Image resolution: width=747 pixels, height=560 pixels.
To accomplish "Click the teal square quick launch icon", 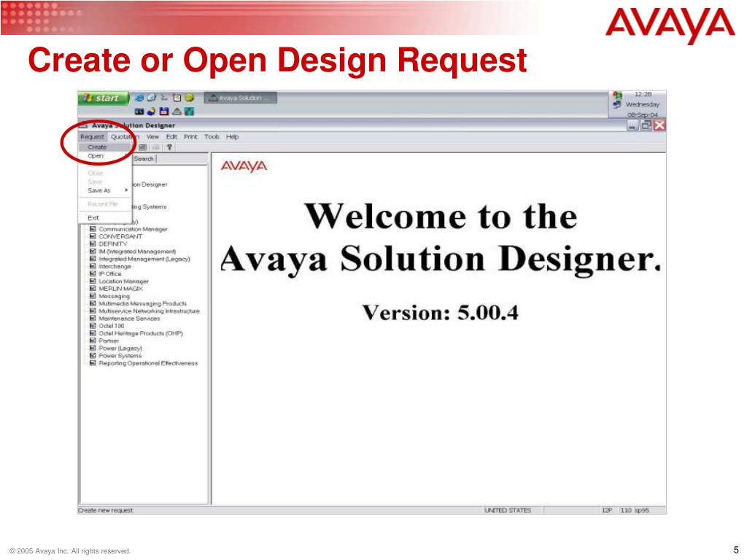I will pos(189,112).
